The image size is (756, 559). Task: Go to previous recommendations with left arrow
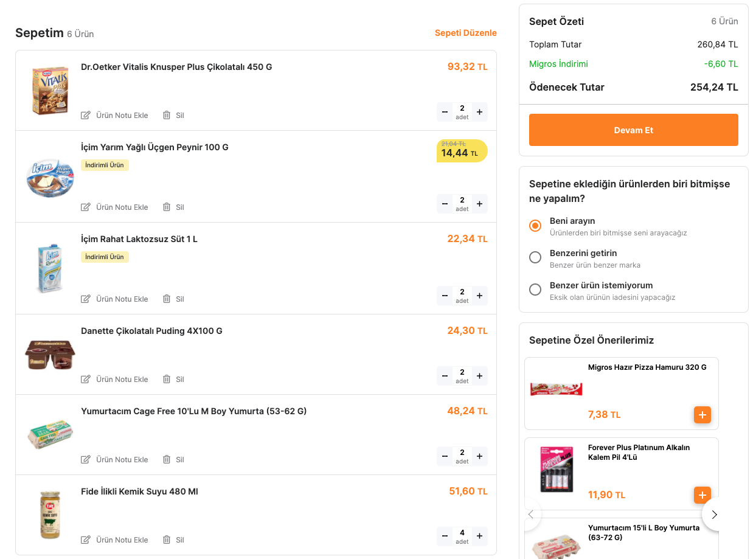530,515
